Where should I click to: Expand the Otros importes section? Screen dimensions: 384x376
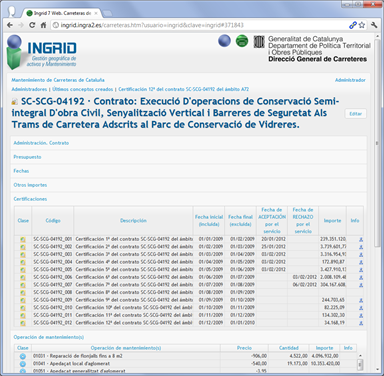(30, 185)
